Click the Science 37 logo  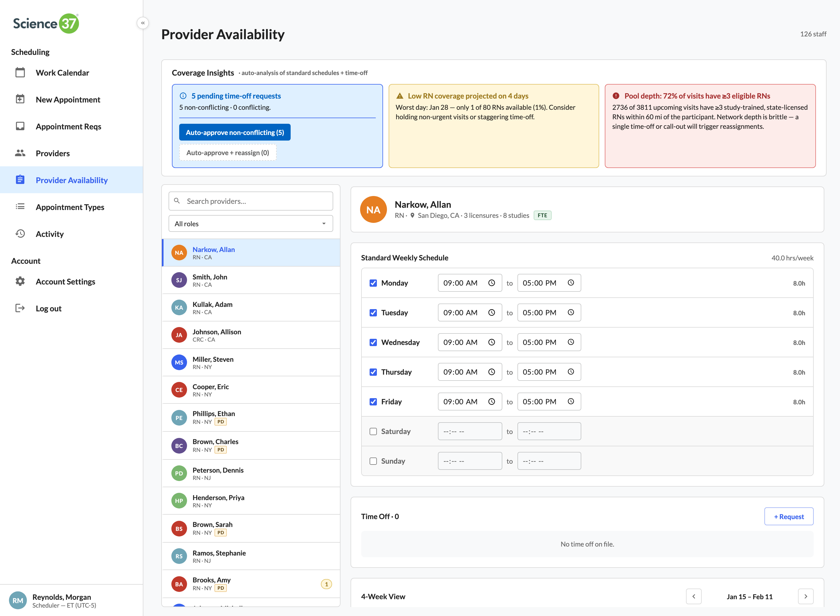[x=46, y=24]
